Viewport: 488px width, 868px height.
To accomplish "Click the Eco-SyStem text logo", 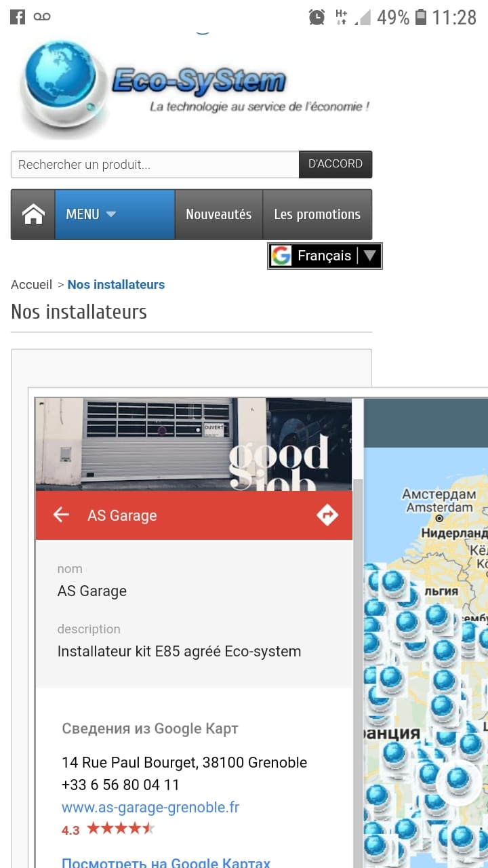I will (x=199, y=81).
